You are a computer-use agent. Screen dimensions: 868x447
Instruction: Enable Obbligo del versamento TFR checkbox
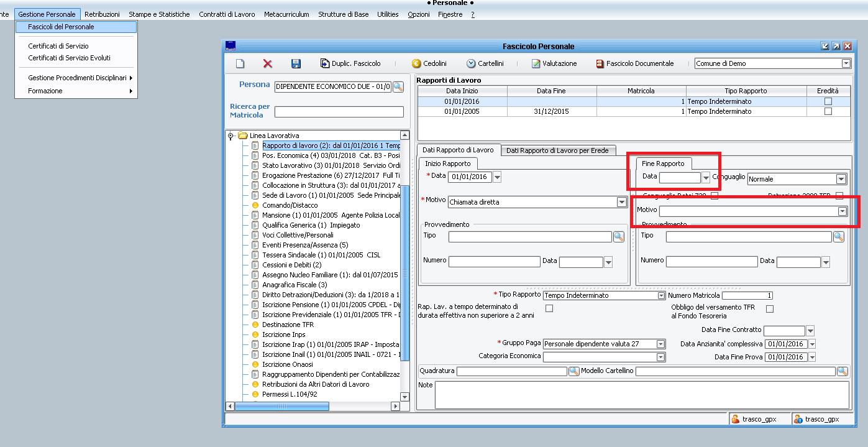[770, 308]
